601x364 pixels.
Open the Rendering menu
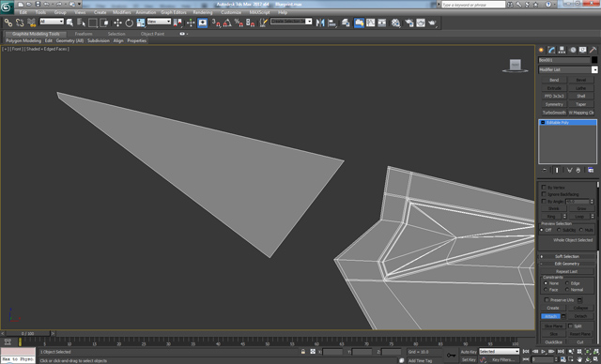(203, 12)
